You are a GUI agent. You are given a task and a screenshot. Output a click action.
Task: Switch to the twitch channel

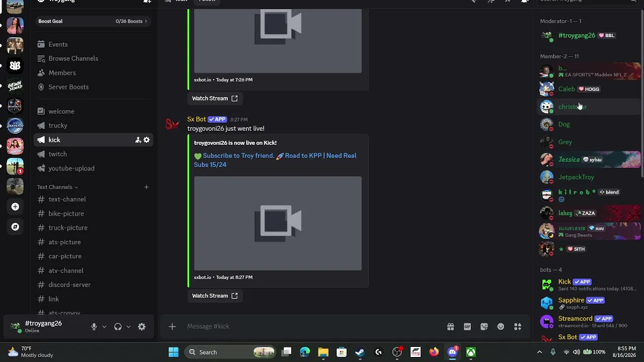coord(94,154)
